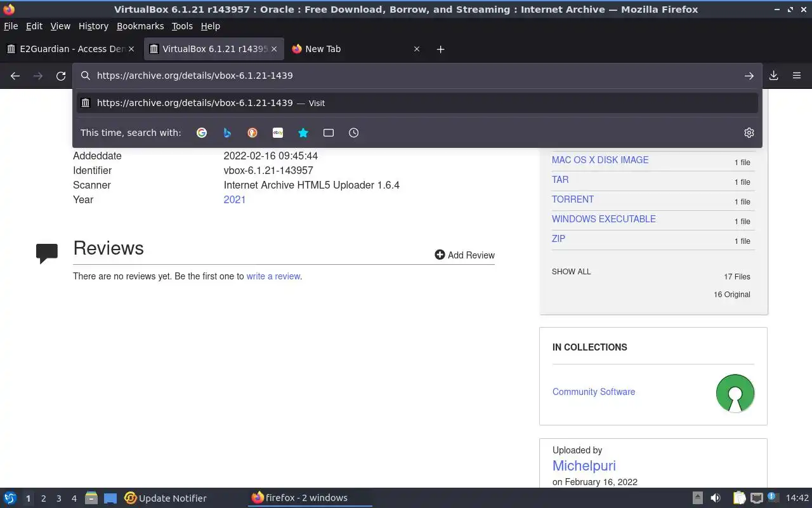Click the 14:42 taskbar clock

pos(797,498)
